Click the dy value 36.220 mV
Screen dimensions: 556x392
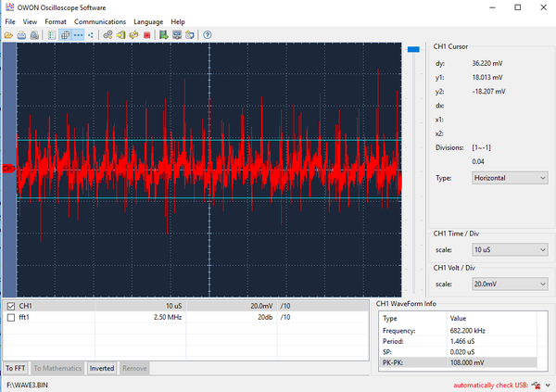(x=487, y=64)
